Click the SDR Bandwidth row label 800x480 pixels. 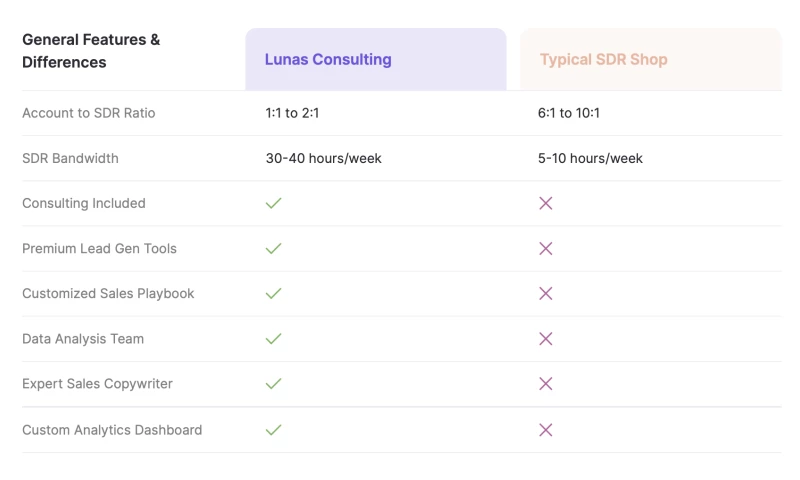tap(70, 158)
